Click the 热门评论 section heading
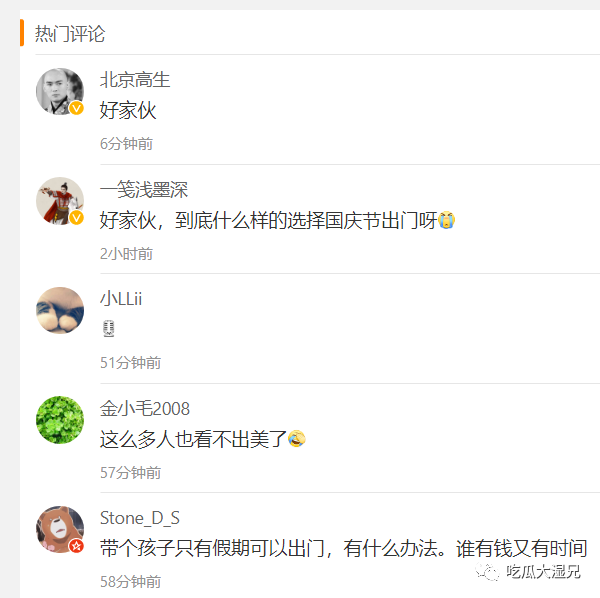The image size is (600, 598). (70, 34)
